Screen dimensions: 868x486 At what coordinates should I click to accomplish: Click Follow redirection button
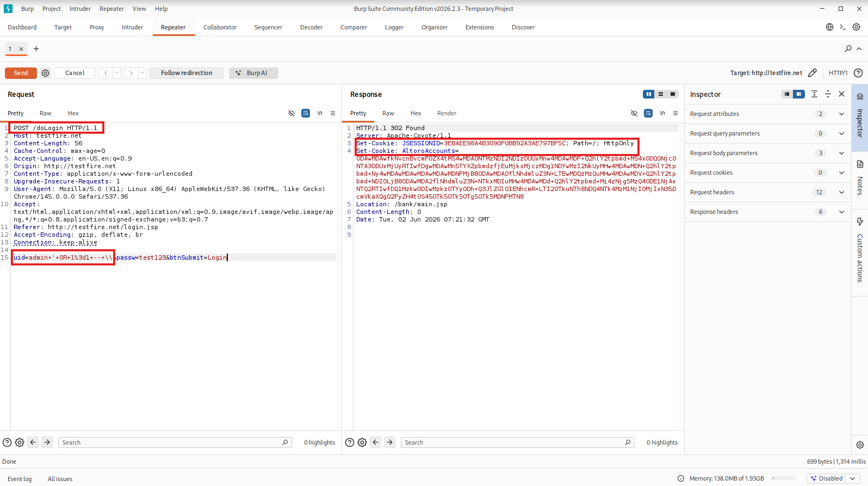click(x=187, y=73)
